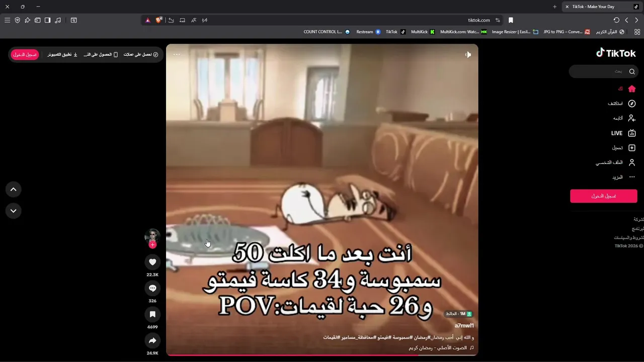Screen dimensions: 644x362
Task: Go forward using the right chevron
Action: click(636, 20)
